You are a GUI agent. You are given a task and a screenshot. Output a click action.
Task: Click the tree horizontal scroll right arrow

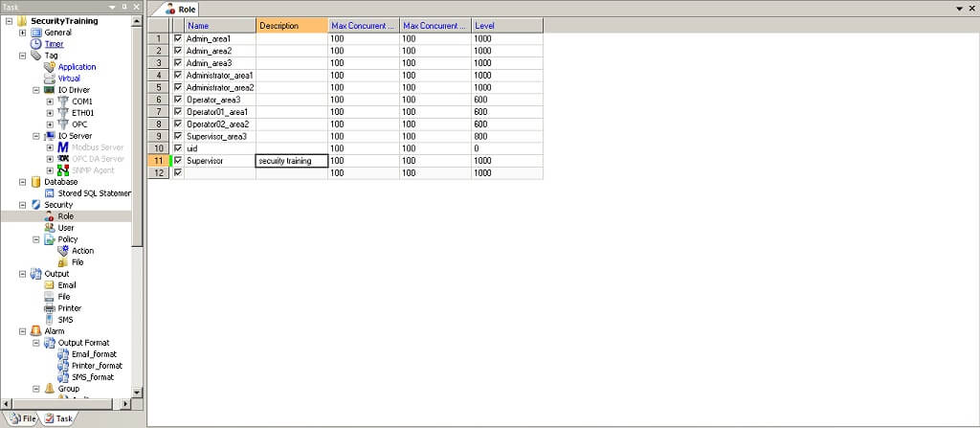click(125, 404)
